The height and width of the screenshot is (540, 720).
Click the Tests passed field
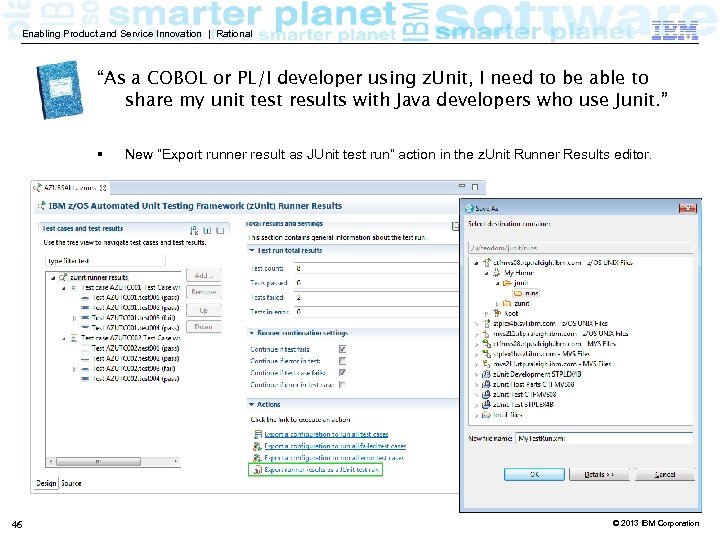376,283
